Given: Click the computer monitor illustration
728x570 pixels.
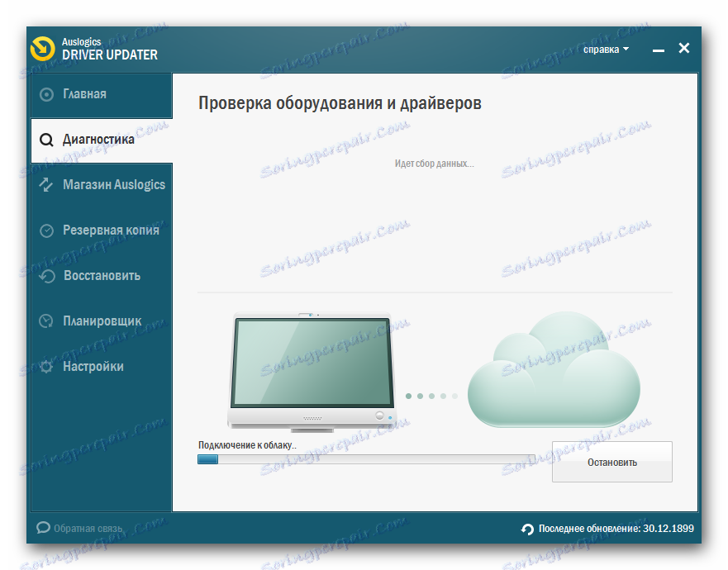Looking at the screenshot, I should [x=312, y=373].
